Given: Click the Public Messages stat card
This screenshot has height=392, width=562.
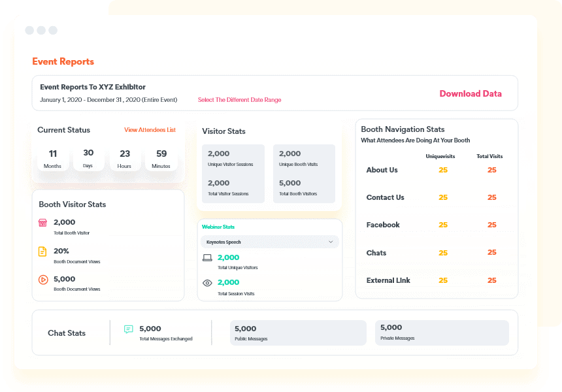Looking at the screenshot, I should [297, 333].
